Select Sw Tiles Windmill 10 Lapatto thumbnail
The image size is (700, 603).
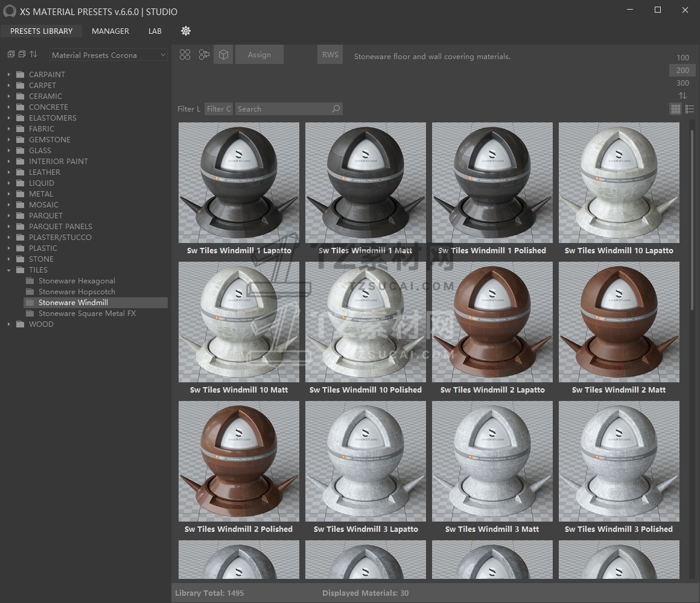(619, 183)
